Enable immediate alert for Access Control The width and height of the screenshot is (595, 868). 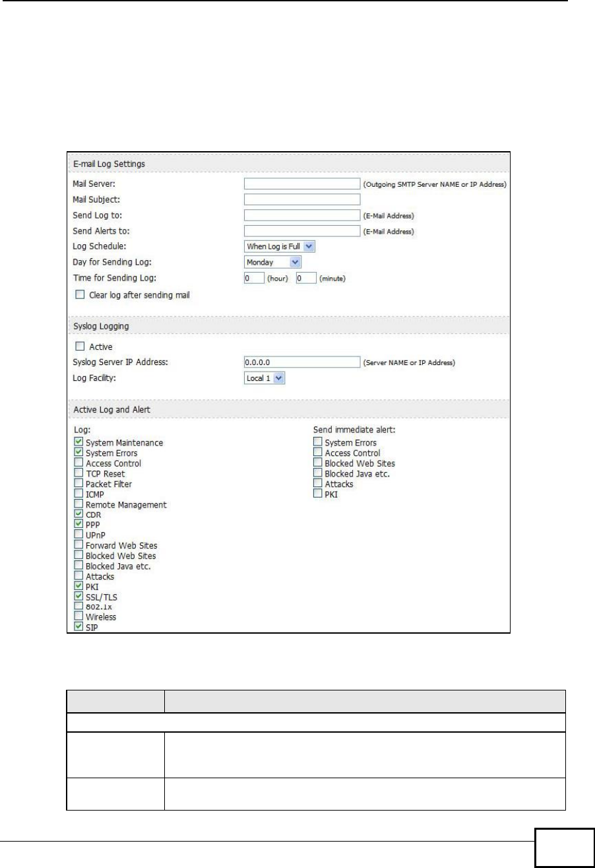(318, 453)
